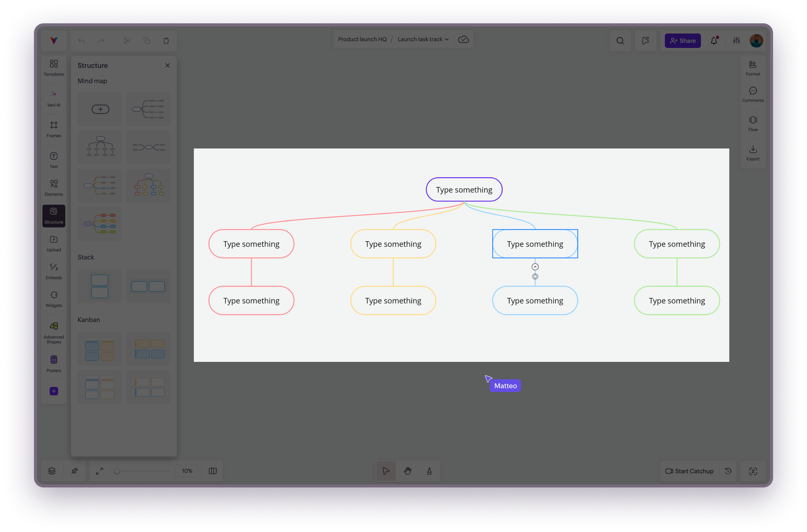Redo the last undone action
Screen dimensions: 807x532
(101, 41)
